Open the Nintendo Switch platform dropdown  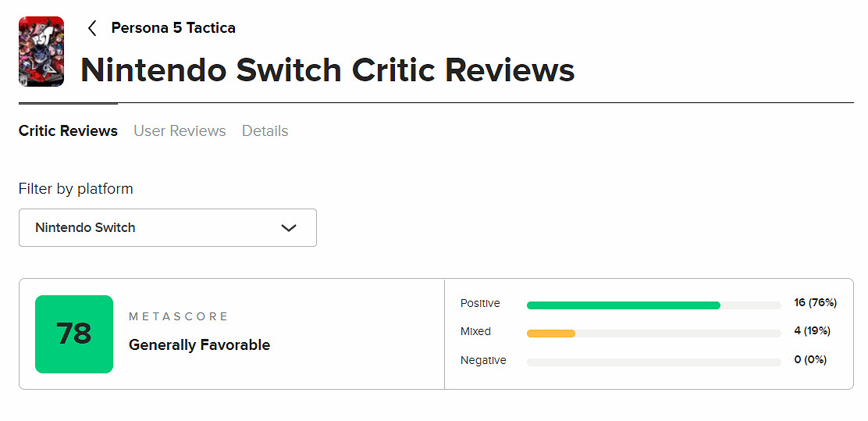pos(167,228)
